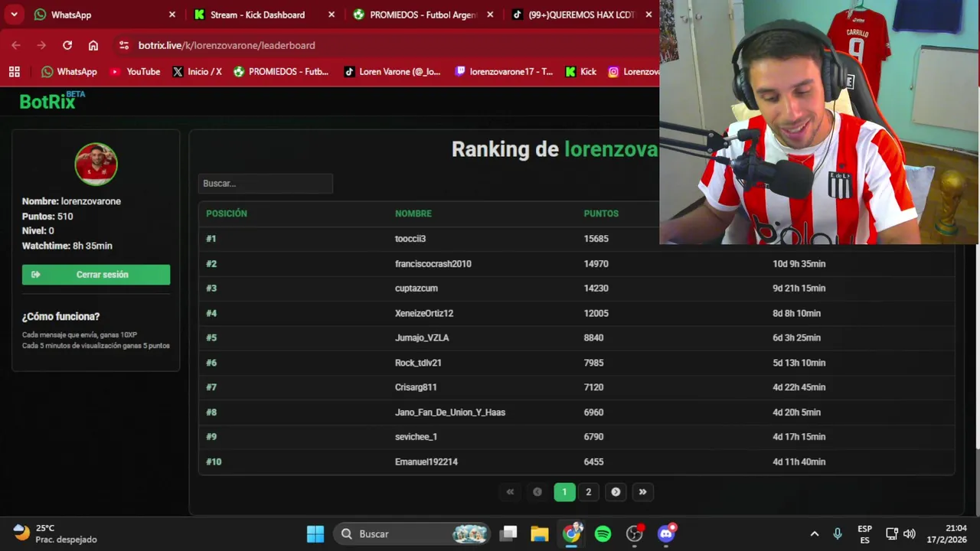This screenshot has height=551, width=980.
Task: Open the browser tab list dropdown arrow
Action: (x=14, y=15)
